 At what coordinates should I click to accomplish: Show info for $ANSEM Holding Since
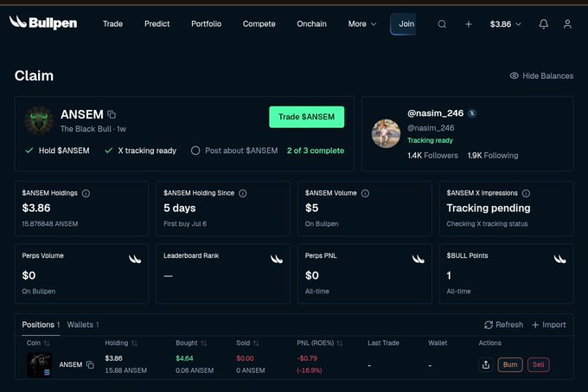pyautogui.click(x=243, y=193)
